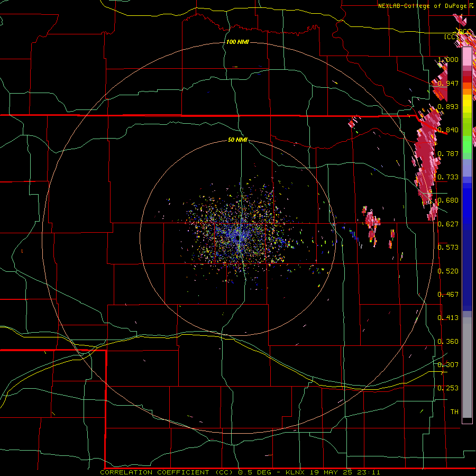Click the [CC] label above the color scale
The width and height of the screenshot is (476, 476).
[451, 36]
